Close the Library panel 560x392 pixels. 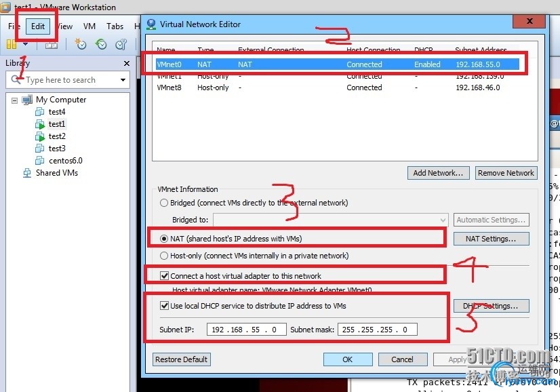coord(126,63)
